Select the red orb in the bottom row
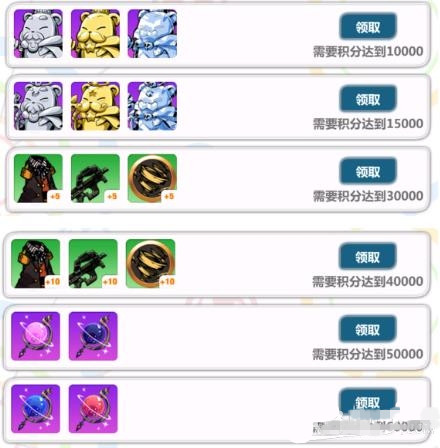This screenshot has height=448, width=440. [93, 409]
